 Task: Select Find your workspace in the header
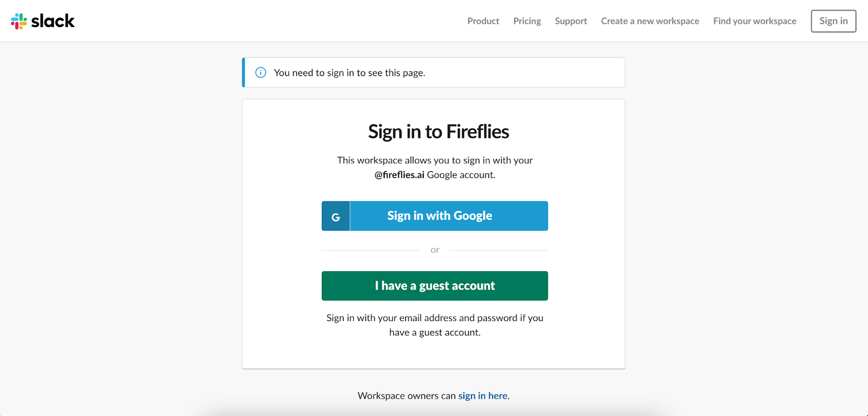[x=755, y=21]
